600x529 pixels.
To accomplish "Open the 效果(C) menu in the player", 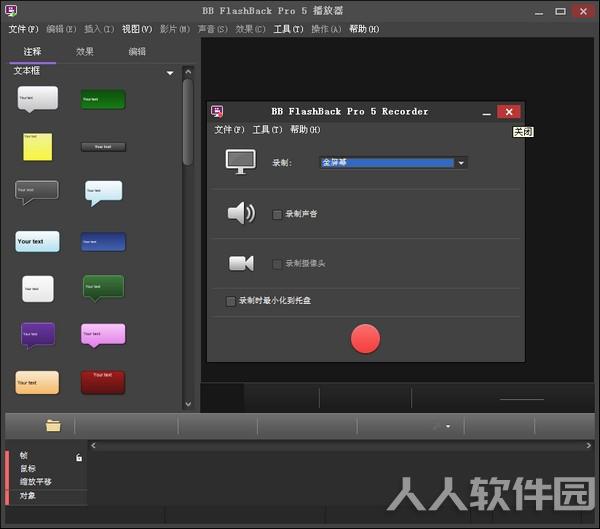I will click(250, 29).
